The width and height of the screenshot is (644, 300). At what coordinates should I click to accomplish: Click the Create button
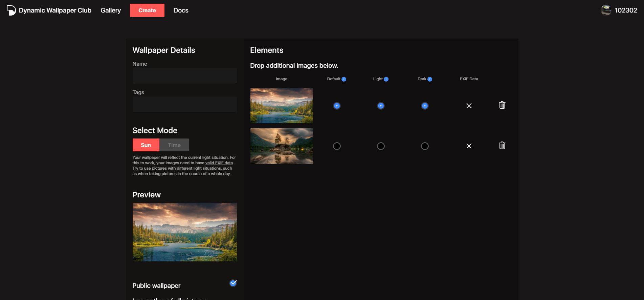(x=147, y=10)
